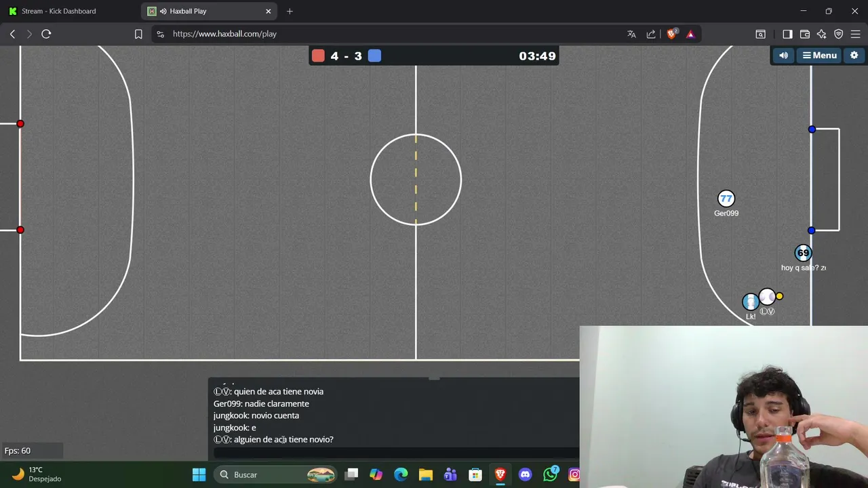Click the share page icon
Screen dimensions: 868x488
pyautogui.click(x=651, y=34)
